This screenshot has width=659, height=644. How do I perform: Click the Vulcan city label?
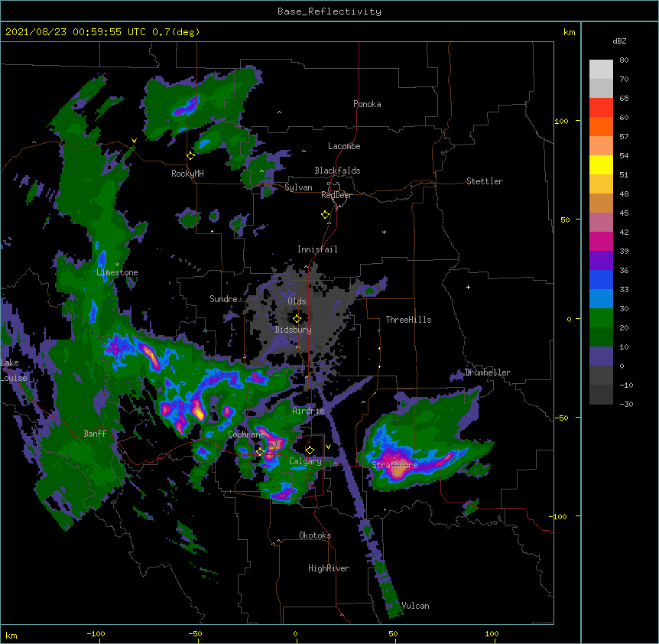(415, 606)
